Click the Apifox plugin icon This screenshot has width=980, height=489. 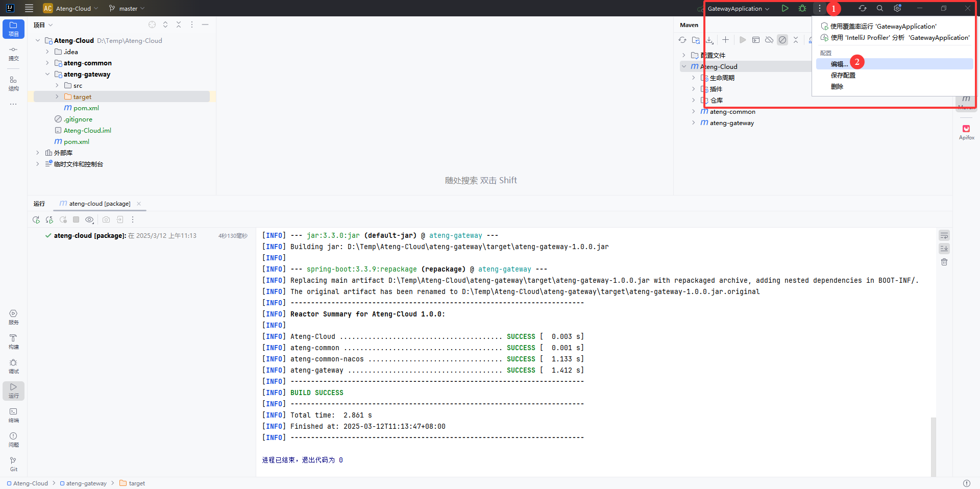966,132
